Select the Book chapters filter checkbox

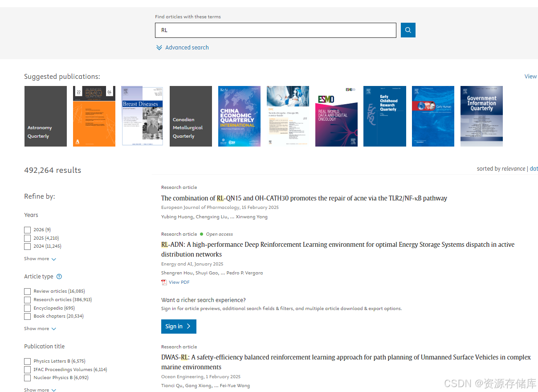pos(28,316)
